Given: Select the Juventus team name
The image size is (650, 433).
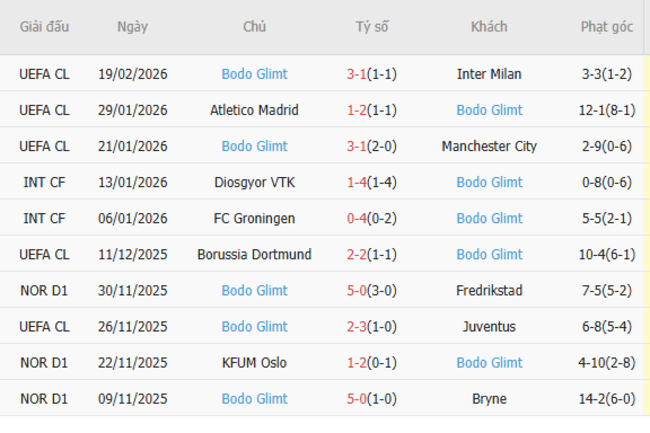Looking at the screenshot, I should (x=489, y=326).
